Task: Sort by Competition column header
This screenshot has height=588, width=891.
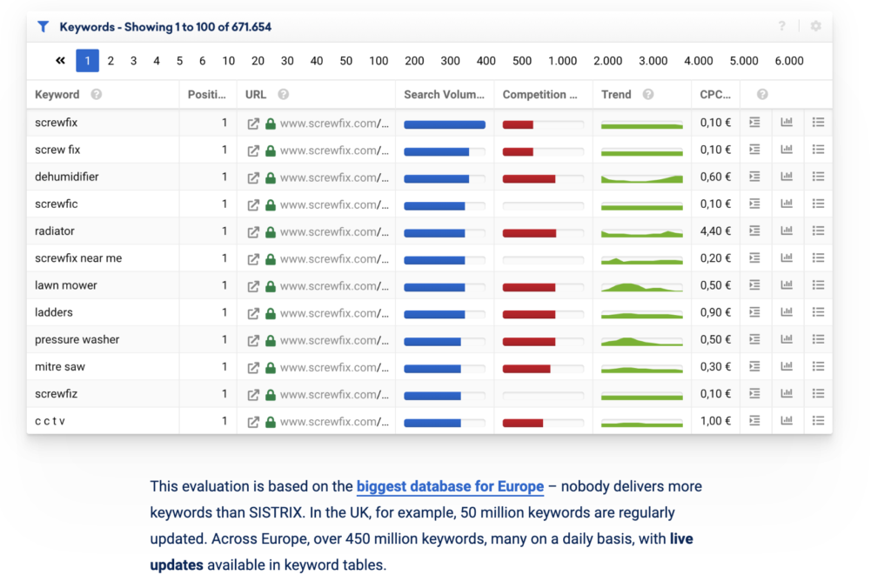Action: point(539,94)
